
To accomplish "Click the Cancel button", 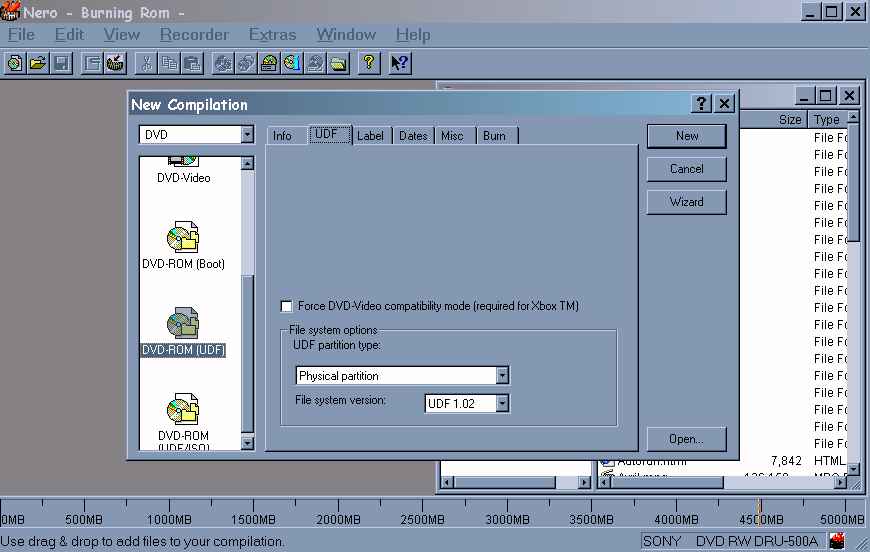I will click(x=687, y=169).
